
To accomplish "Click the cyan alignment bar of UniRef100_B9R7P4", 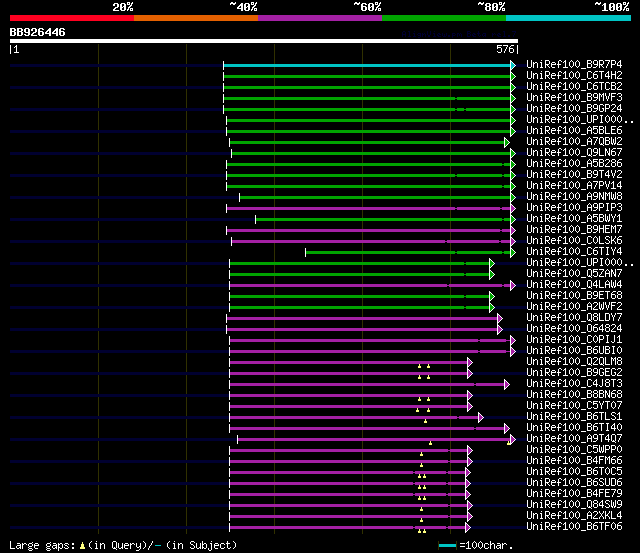I will click(x=367, y=65).
